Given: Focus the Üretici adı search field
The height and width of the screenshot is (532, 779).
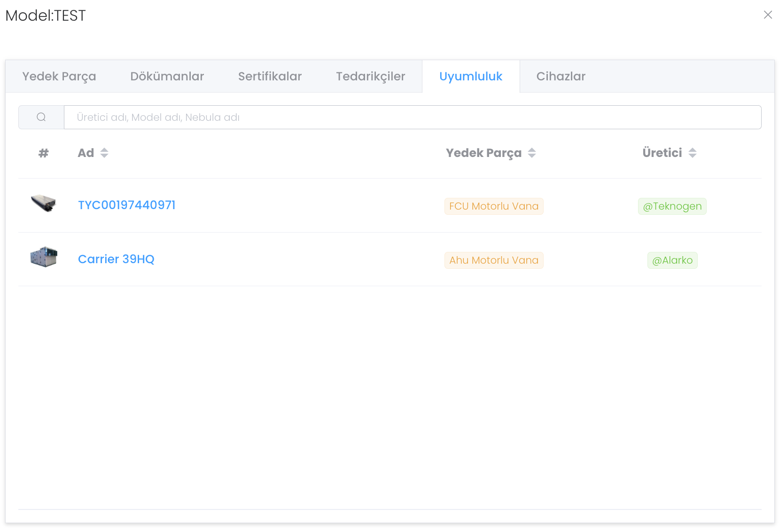Looking at the screenshot, I should coord(413,117).
